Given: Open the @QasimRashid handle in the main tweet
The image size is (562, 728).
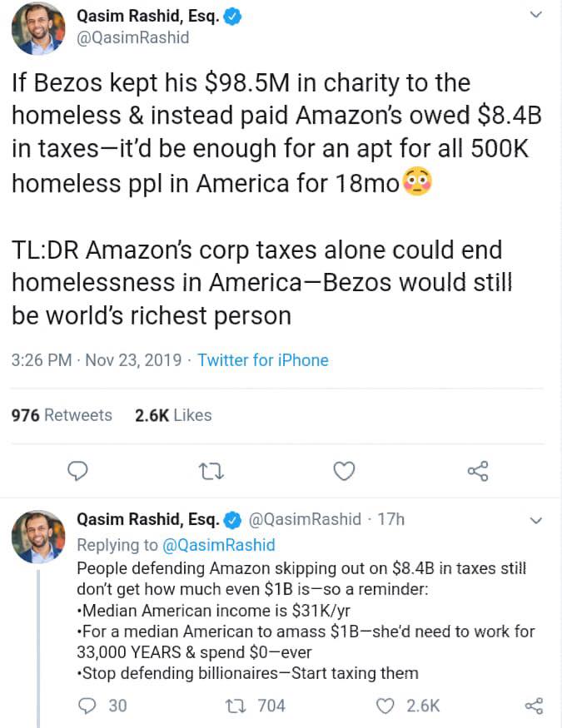Looking at the screenshot, I should coord(132,37).
